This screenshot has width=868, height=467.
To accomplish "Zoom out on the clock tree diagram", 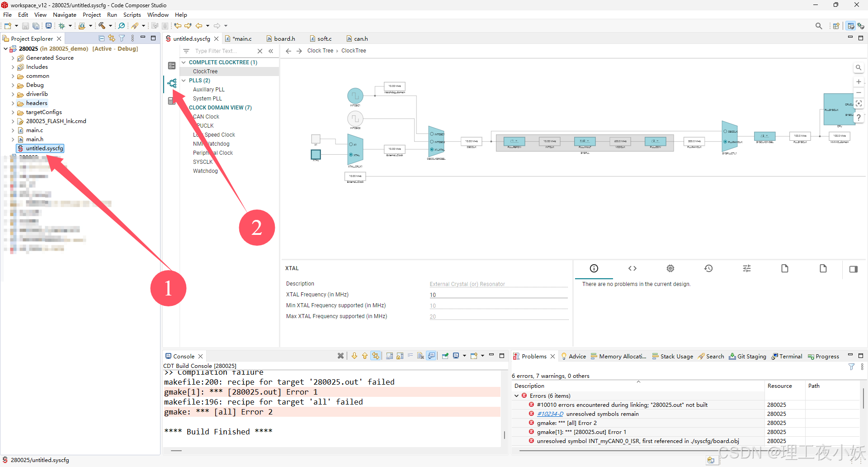I will coord(859,93).
